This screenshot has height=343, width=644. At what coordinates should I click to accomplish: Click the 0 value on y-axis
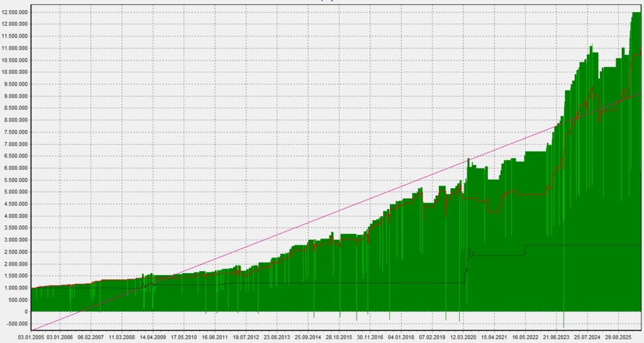pos(26,312)
